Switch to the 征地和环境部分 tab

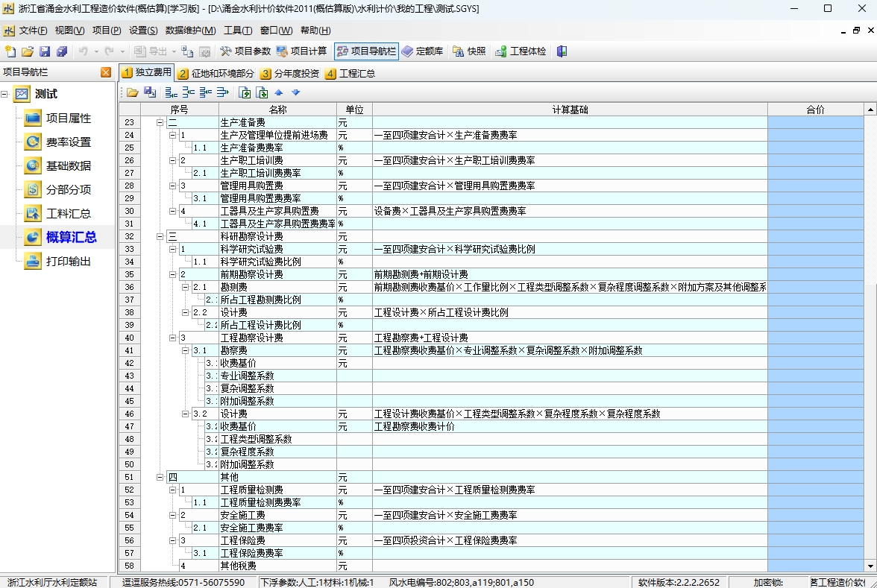(x=216, y=73)
